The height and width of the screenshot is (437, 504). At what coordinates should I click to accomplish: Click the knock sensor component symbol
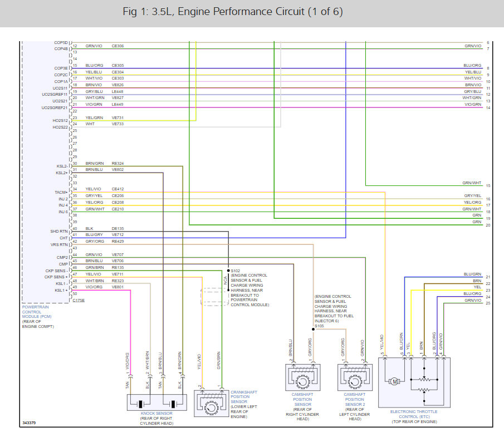coord(157,402)
